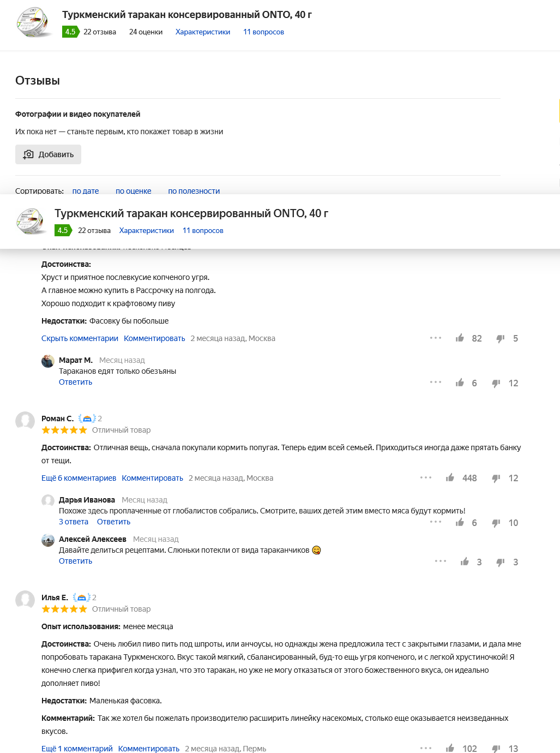Click the Добавить photo button

pyautogui.click(x=48, y=154)
